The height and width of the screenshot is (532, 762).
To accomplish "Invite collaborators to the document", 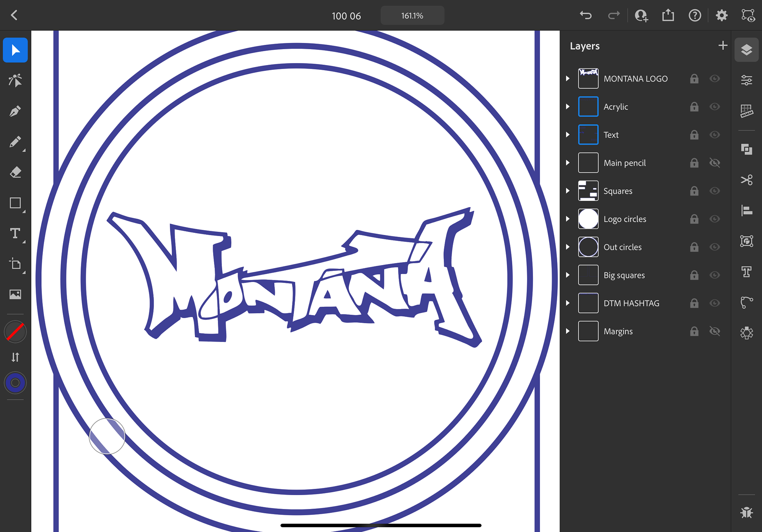I will tap(641, 15).
